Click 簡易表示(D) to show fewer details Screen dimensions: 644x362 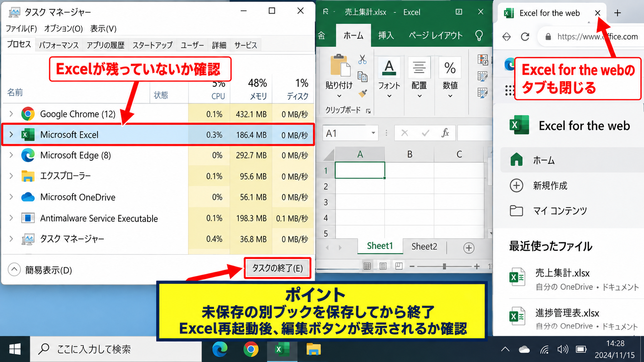click(x=40, y=270)
